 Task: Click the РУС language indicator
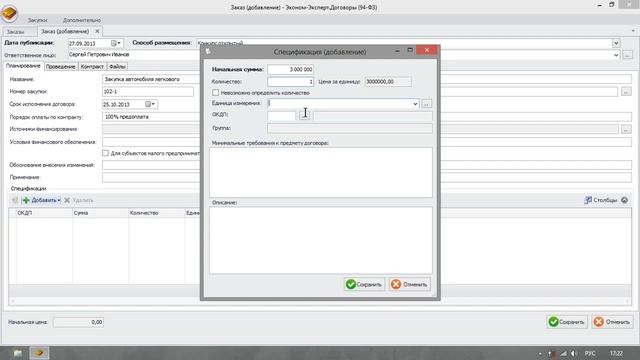[590, 353]
